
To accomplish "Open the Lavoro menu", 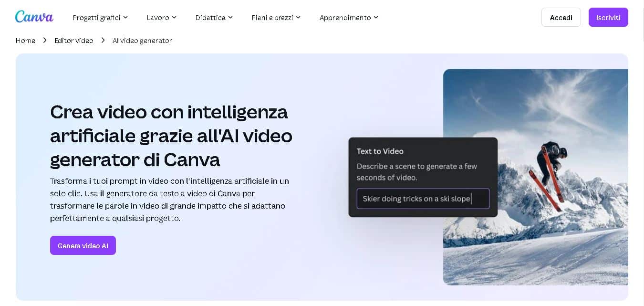I will point(157,17).
